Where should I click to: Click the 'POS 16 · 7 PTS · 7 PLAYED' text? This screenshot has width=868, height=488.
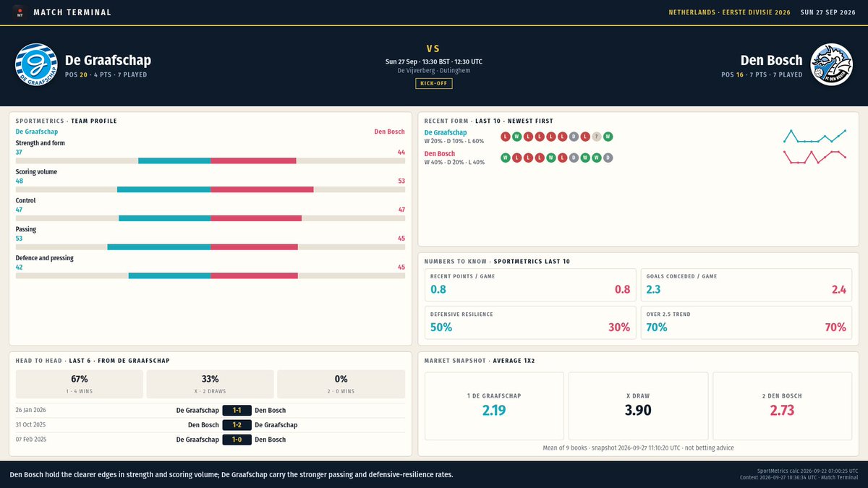pyautogui.click(x=762, y=74)
